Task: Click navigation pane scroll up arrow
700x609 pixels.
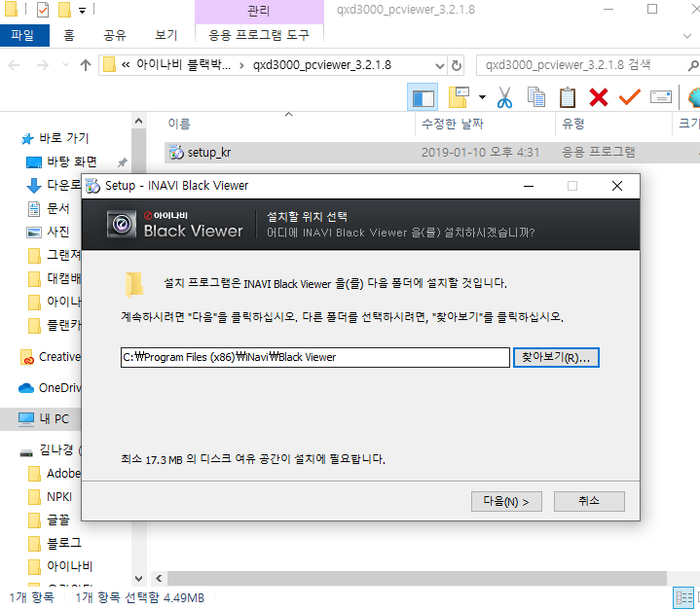Action: [139, 121]
